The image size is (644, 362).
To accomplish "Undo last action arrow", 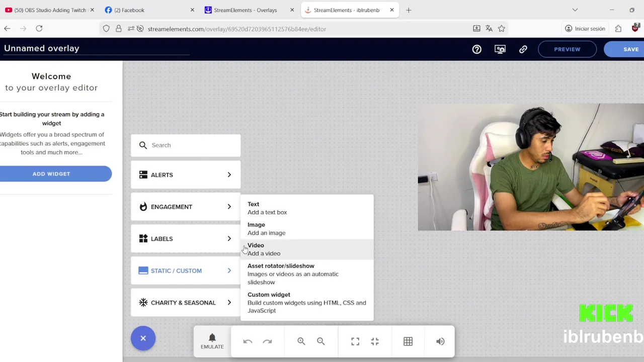I will pyautogui.click(x=248, y=341).
